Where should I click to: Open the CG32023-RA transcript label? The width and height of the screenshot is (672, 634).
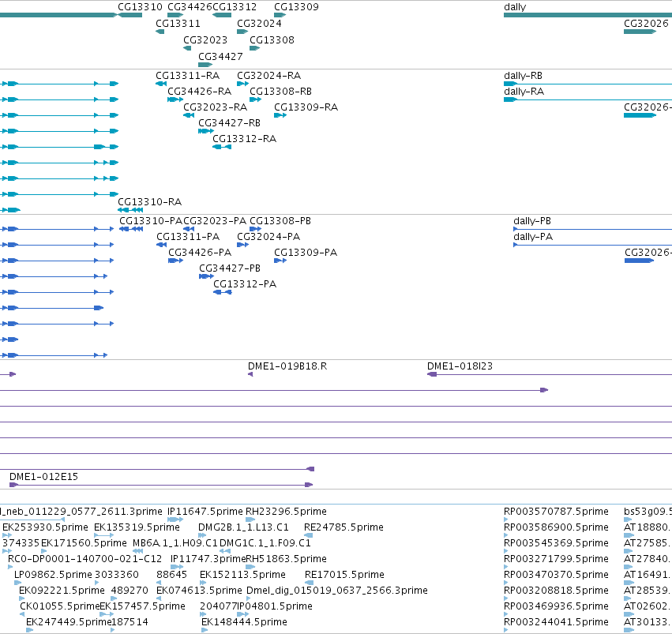[x=215, y=107]
